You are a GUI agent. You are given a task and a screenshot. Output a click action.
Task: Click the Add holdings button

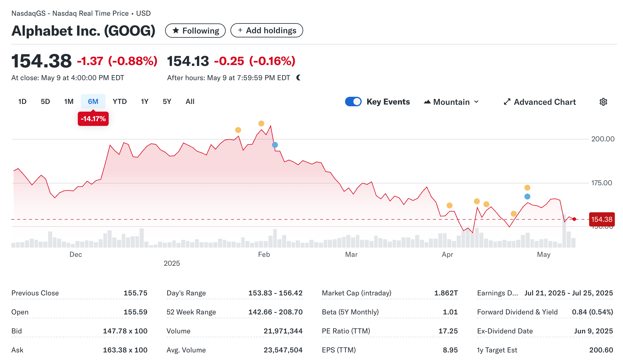click(267, 31)
